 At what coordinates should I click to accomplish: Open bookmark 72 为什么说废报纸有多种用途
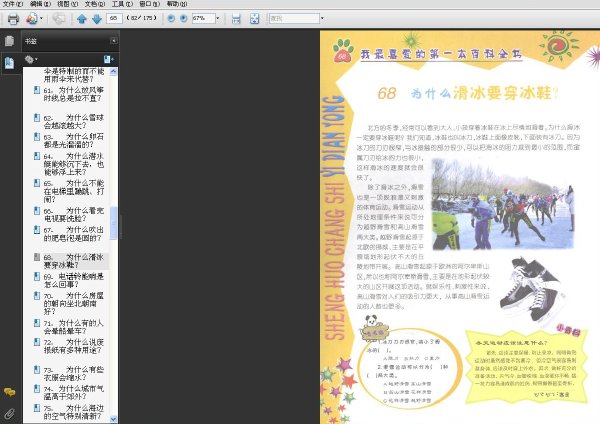click(73, 346)
